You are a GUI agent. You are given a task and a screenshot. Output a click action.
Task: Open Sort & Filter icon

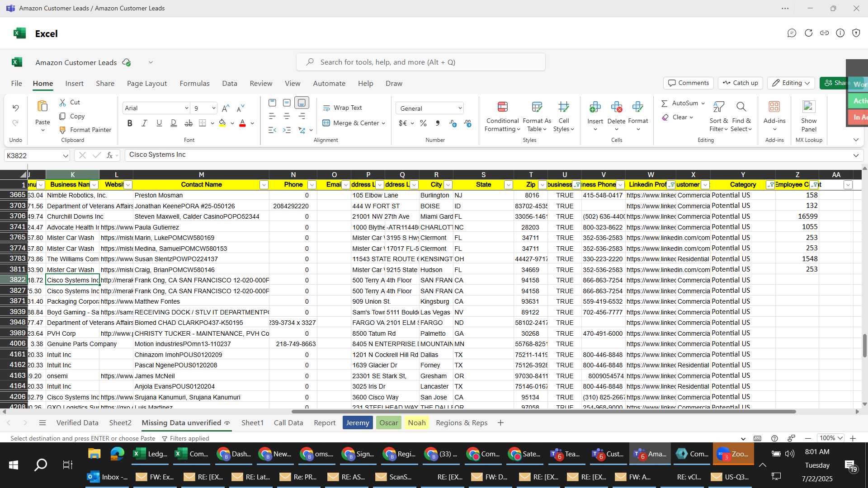click(x=718, y=107)
